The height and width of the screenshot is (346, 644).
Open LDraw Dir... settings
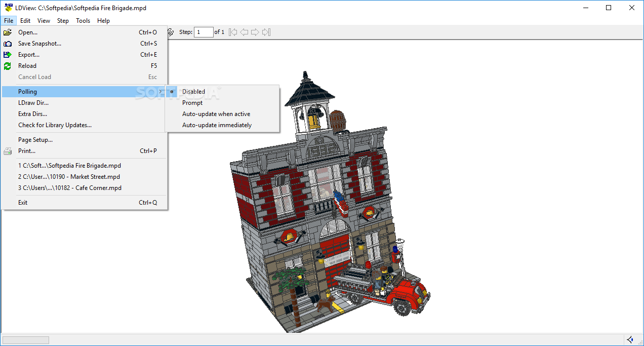[84, 103]
